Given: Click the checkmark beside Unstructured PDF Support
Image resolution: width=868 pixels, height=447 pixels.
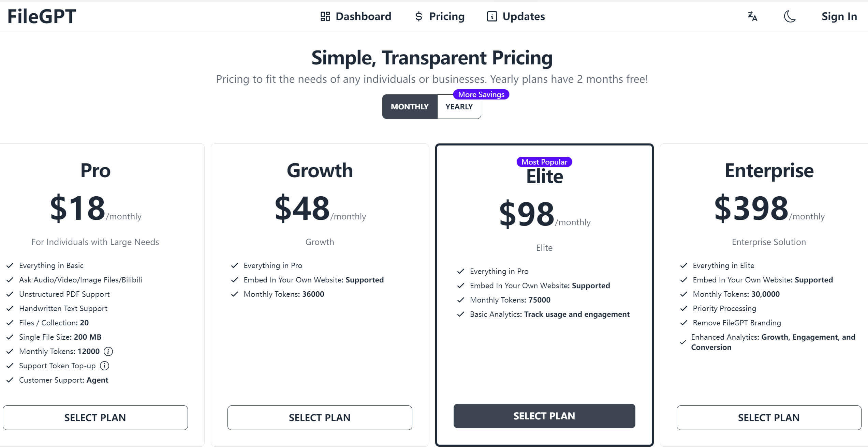Looking at the screenshot, I should (10, 294).
